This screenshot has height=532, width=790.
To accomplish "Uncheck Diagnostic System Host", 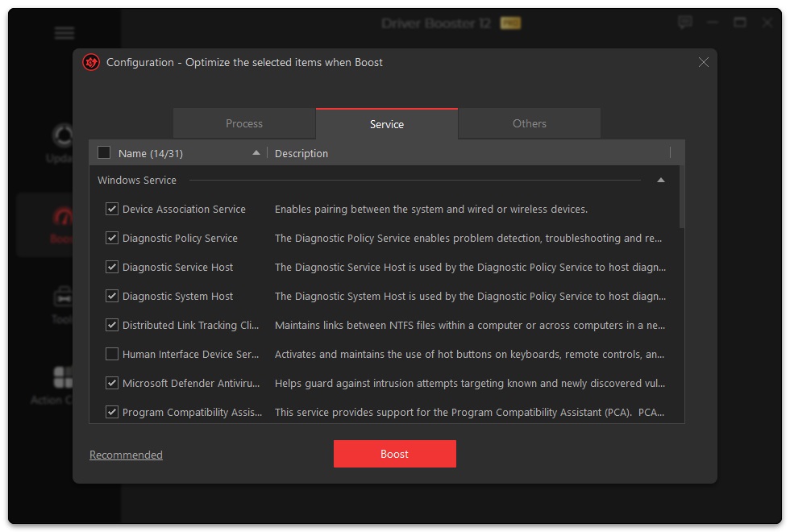I will 112,296.
